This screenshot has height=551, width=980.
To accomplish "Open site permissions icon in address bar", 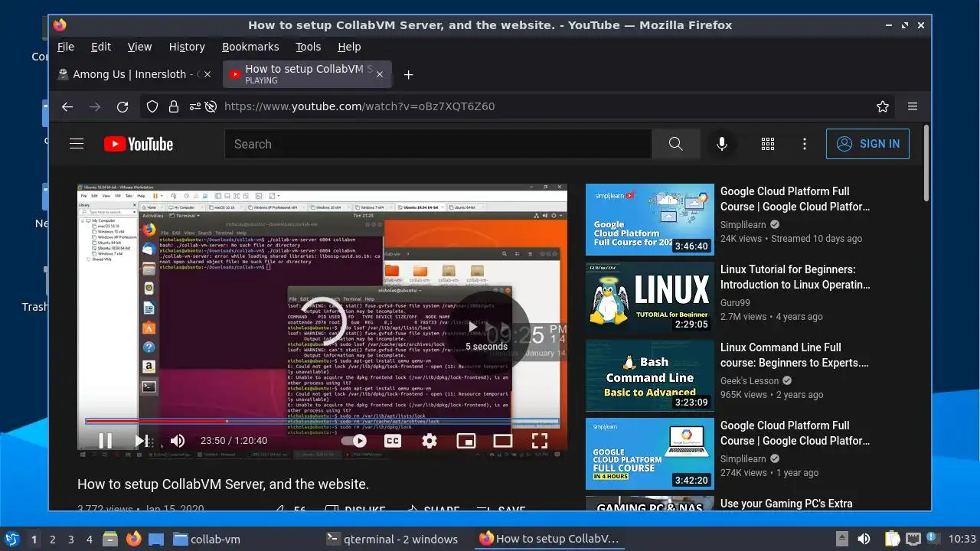I will [x=194, y=106].
